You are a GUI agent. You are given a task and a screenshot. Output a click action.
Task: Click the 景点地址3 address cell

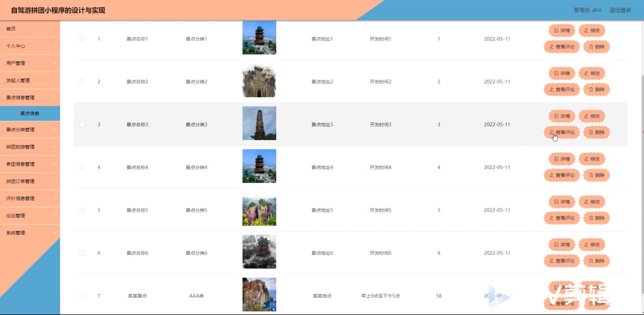coord(322,125)
